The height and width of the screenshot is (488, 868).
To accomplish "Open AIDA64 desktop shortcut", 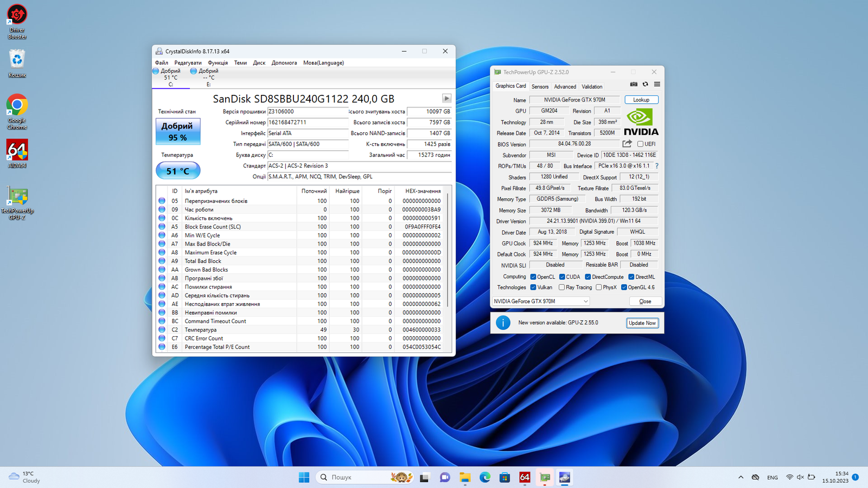I will pyautogui.click(x=17, y=154).
